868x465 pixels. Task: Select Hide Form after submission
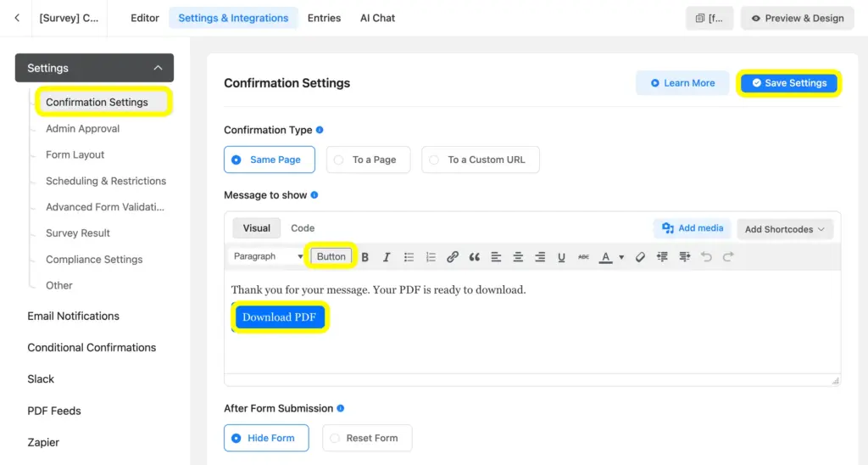click(266, 438)
